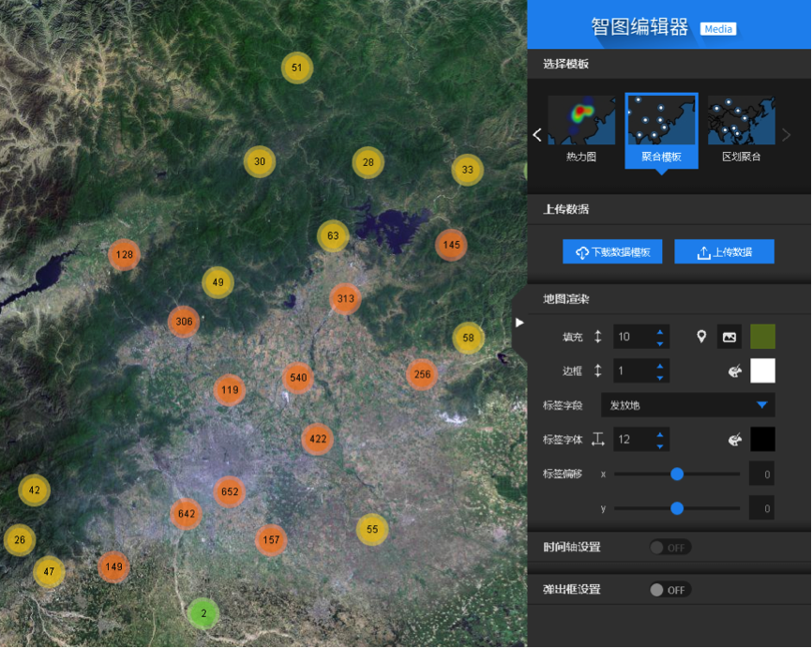Click the 边框 width input field
Image resolution: width=812 pixels, height=648 pixels.
(x=641, y=370)
